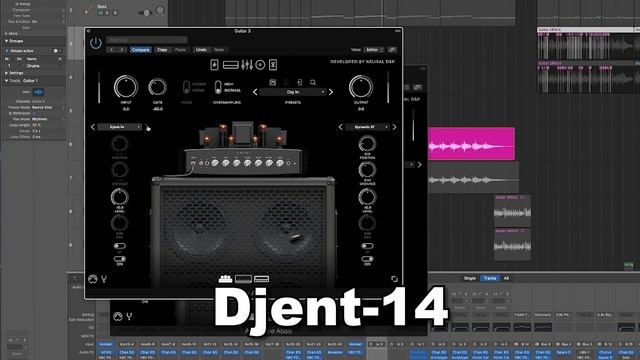Open the cabinet speaker section icon
Viewport: 640px width, 360px height.
(260, 64)
